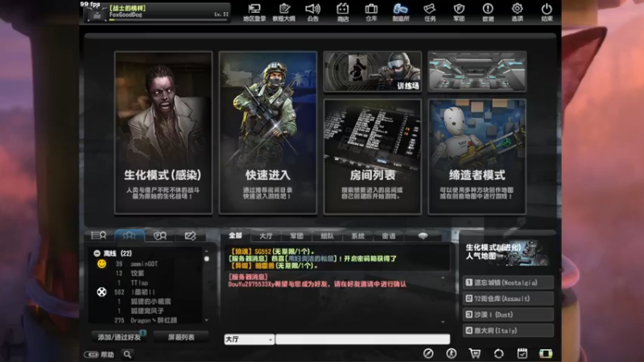Switch to the memo edit tab icon
This screenshot has height=362, width=644.
(190, 236)
